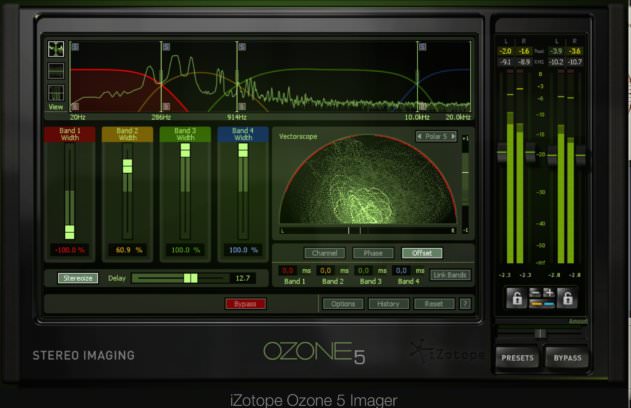
Task: Click the output right channel gain fader
Action: (581, 155)
